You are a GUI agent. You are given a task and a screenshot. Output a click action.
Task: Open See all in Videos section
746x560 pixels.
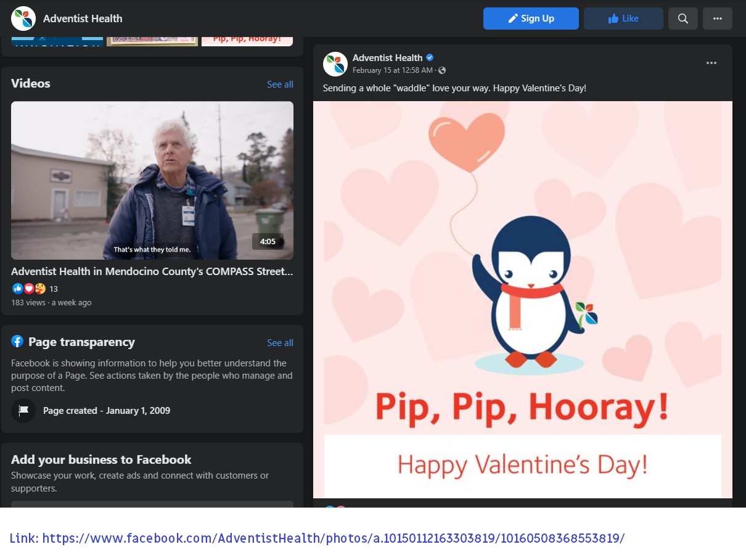click(x=280, y=84)
